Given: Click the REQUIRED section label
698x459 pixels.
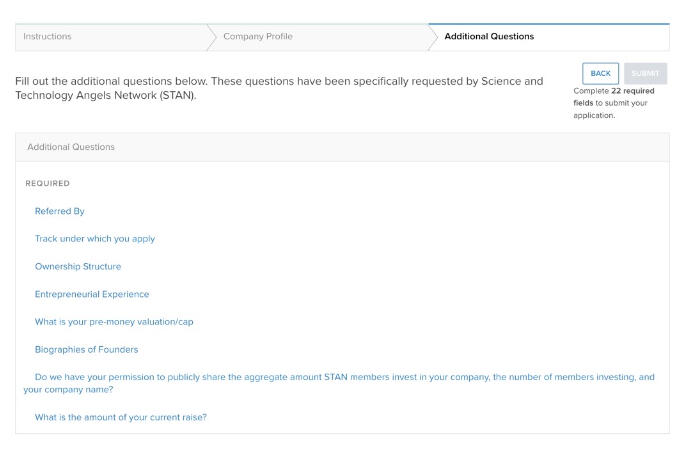Looking at the screenshot, I should (48, 184).
